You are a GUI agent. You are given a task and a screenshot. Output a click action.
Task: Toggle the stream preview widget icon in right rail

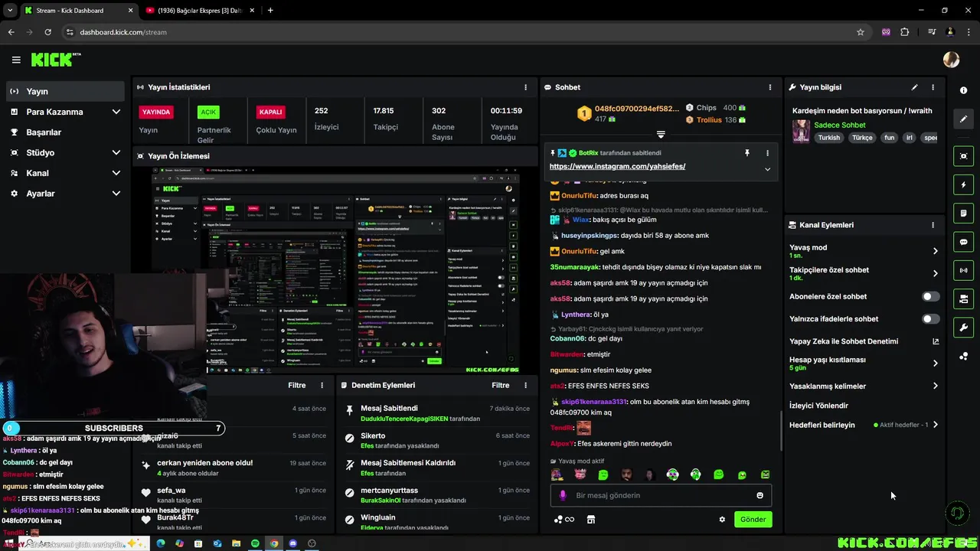coord(963,156)
